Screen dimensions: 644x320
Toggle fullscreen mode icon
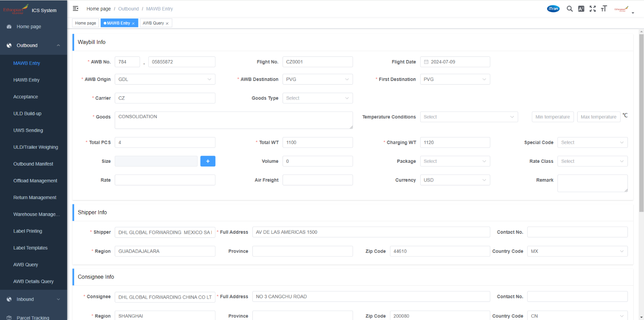592,9
